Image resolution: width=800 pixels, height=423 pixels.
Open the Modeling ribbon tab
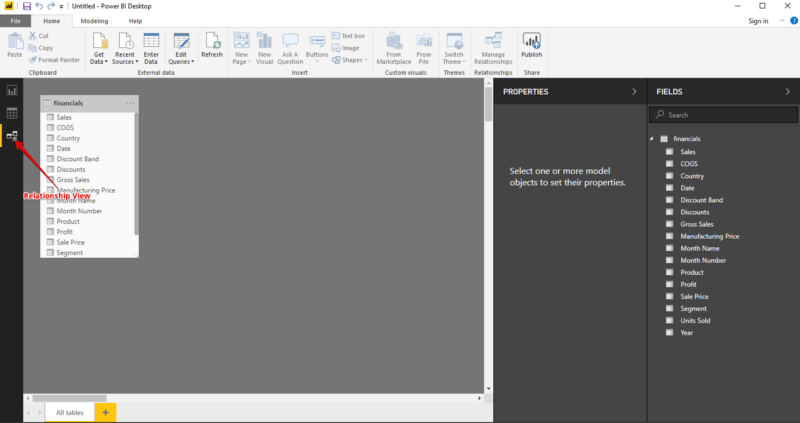94,20
